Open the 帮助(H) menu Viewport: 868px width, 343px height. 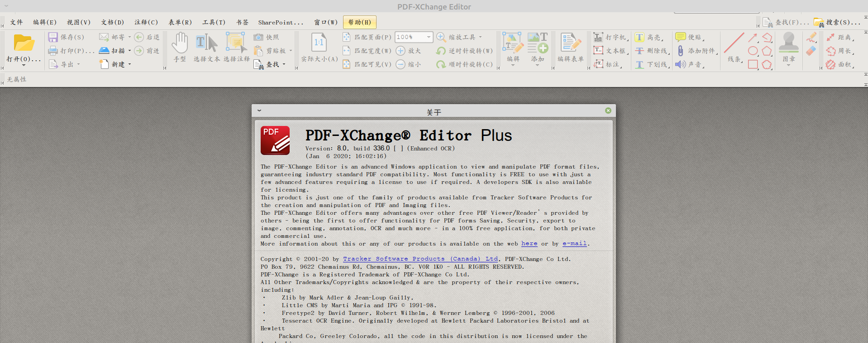point(360,22)
